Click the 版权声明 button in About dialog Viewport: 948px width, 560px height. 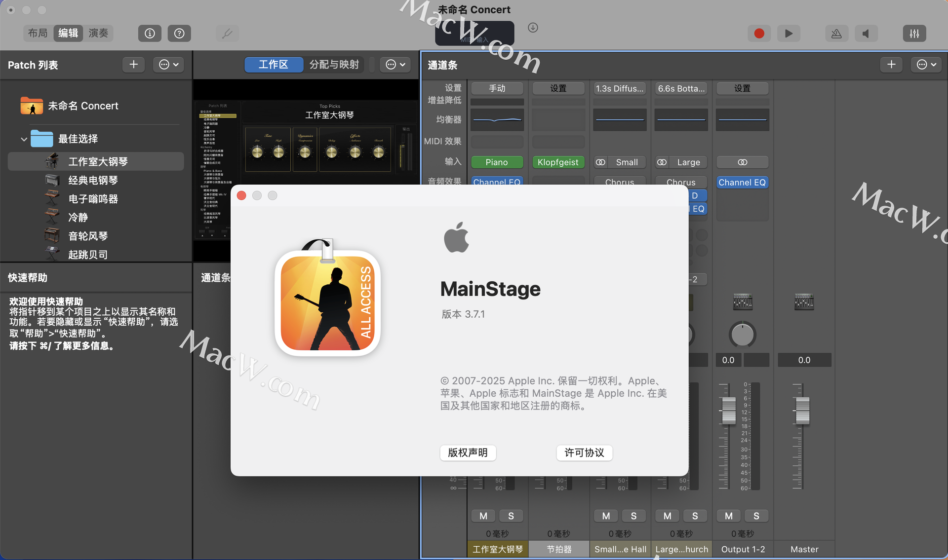click(468, 452)
